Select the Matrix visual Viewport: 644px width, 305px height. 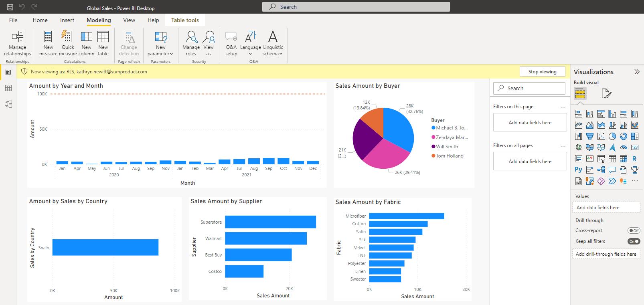click(623, 159)
